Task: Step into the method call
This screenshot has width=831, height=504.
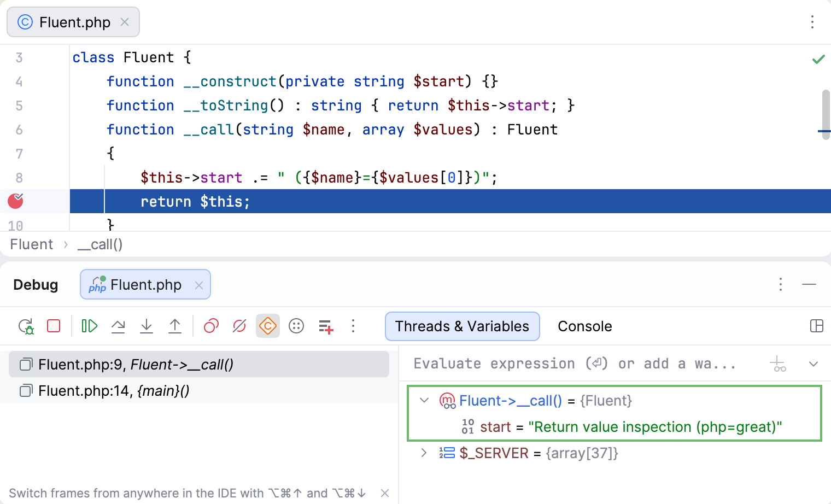Action: (146, 326)
